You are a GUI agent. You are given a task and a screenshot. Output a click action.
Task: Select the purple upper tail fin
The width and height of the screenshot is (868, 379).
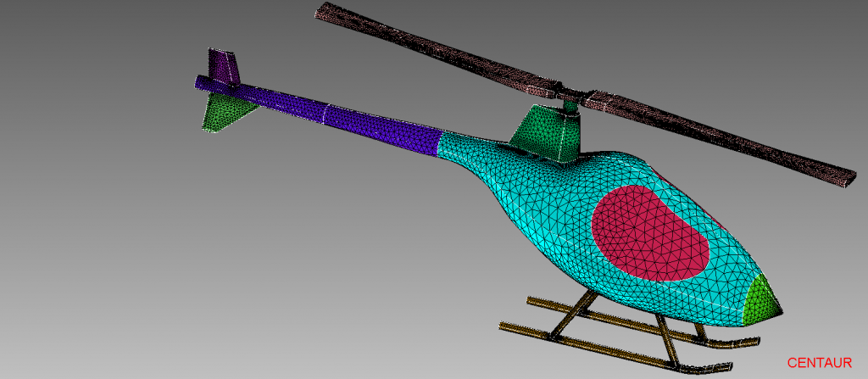(224, 66)
